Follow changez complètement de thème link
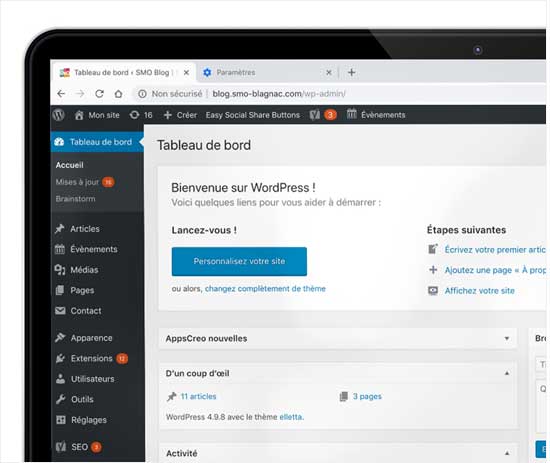This screenshot has width=550, height=463. click(265, 289)
